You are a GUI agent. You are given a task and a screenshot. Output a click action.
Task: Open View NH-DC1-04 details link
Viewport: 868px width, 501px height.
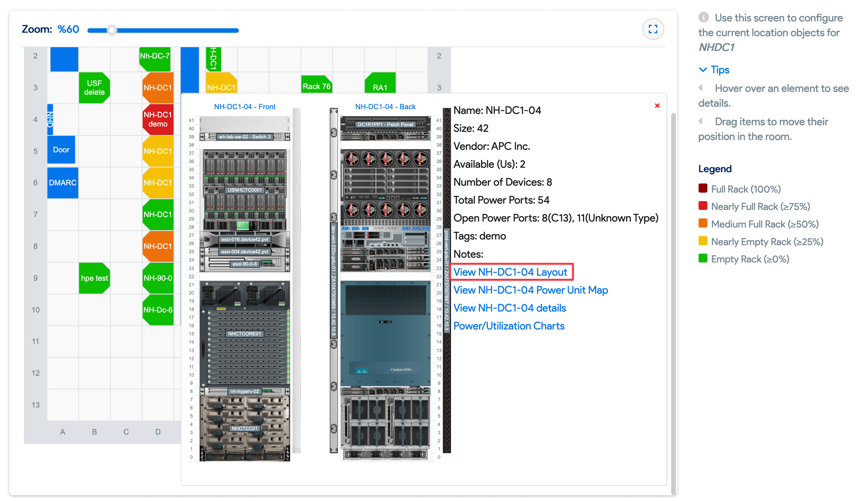click(509, 308)
